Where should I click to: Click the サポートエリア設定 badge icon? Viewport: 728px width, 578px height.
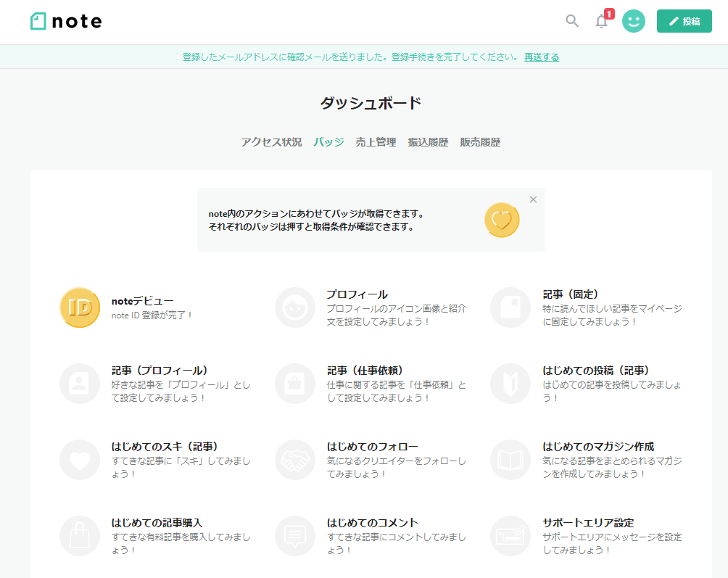pyautogui.click(x=510, y=536)
